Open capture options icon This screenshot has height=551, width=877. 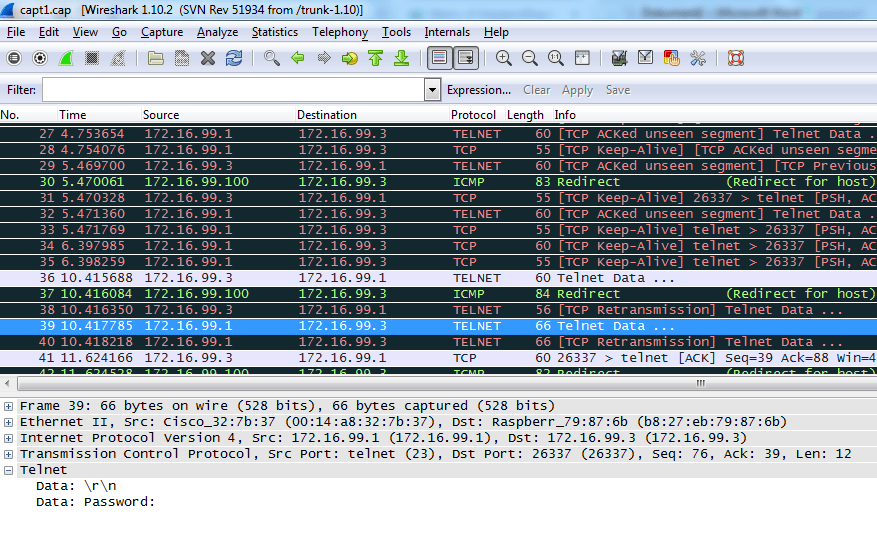tap(40, 58)
